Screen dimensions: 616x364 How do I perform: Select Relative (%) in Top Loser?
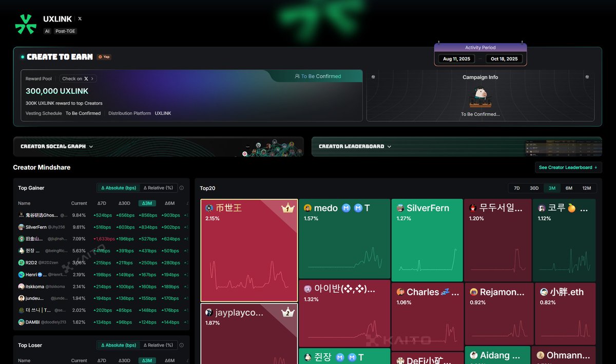click(158, 345)
